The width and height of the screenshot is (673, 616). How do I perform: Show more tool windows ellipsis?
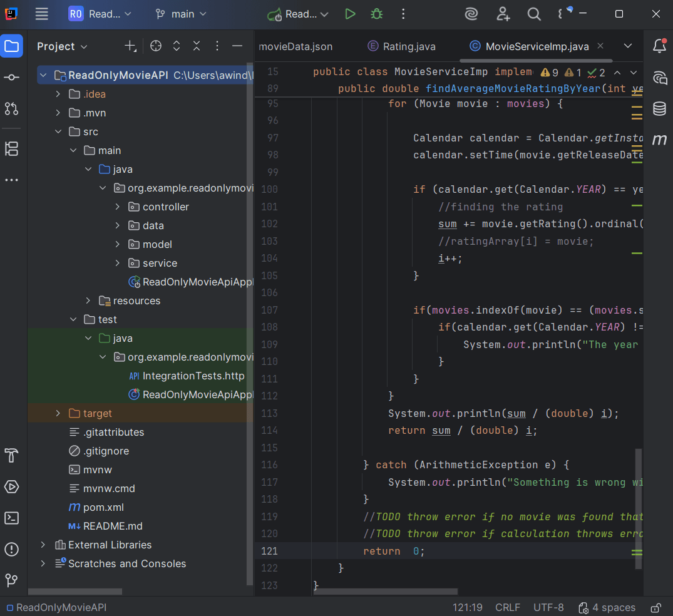12,180
